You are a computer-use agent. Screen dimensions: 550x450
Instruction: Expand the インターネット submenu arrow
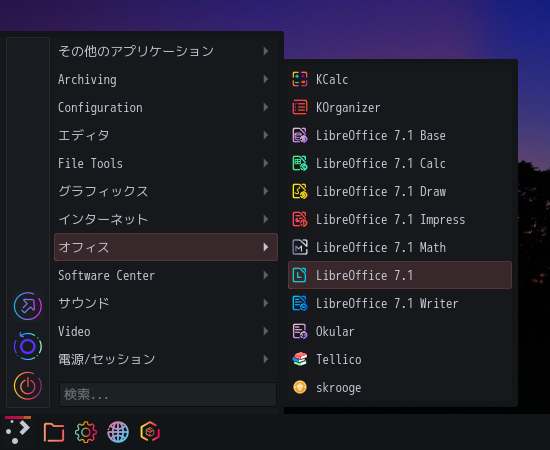(x=266, y=219)
